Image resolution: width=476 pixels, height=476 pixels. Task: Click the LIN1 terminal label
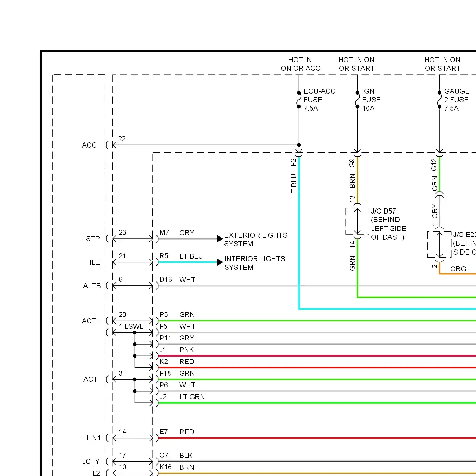pos(93,438)
